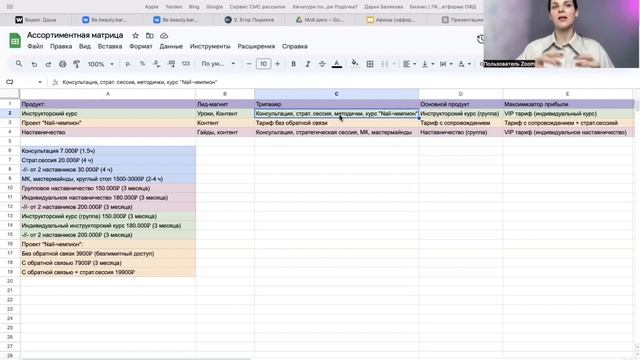Screen dimensions: 640x360
Task: Toggle strikethrough formatting
Action: pos(322,64)
